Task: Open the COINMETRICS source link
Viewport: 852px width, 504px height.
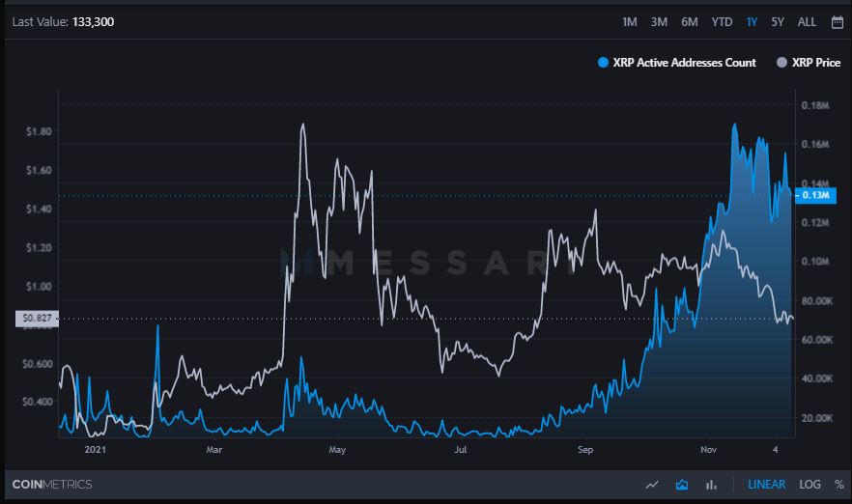Action: pyautogui.click(x=52, y=485)
